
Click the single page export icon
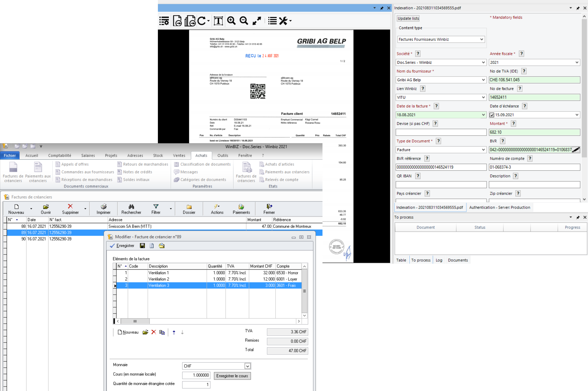tap(177, 21)
